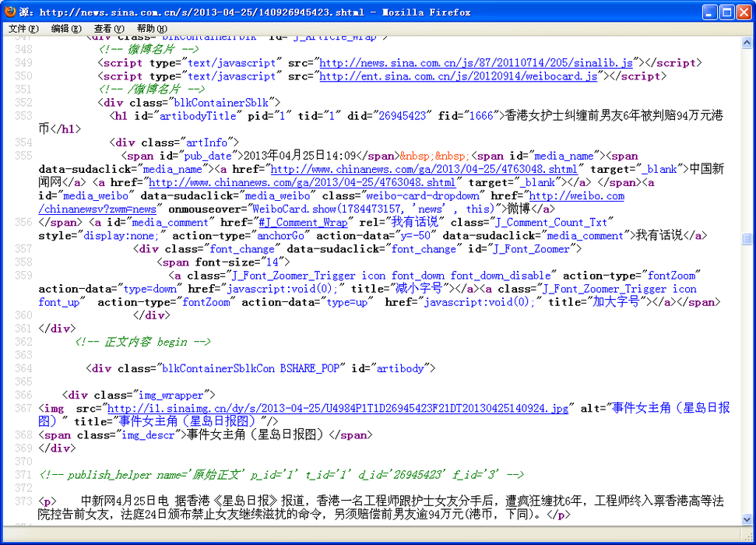Click the vertical scrollbar thumb
Viewport: 756px width, 545px height.
pos(747,240)
